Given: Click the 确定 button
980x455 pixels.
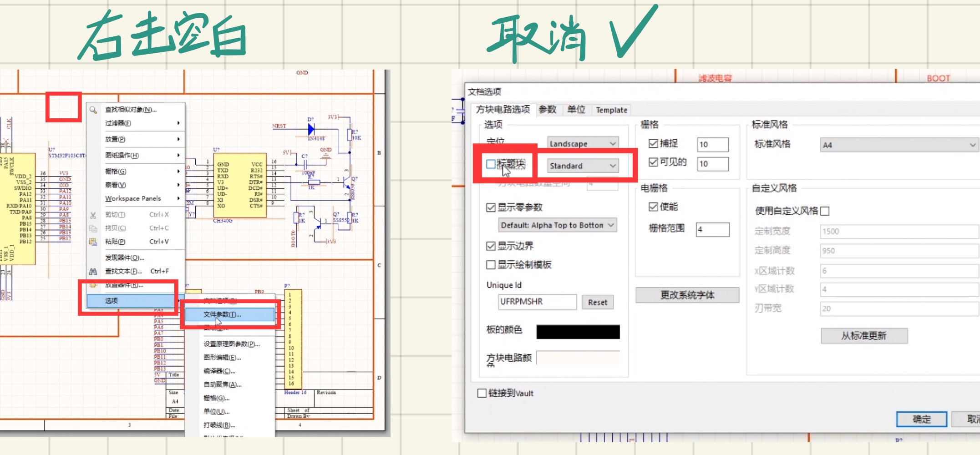Looking at the screenshot, I should 922,419.
